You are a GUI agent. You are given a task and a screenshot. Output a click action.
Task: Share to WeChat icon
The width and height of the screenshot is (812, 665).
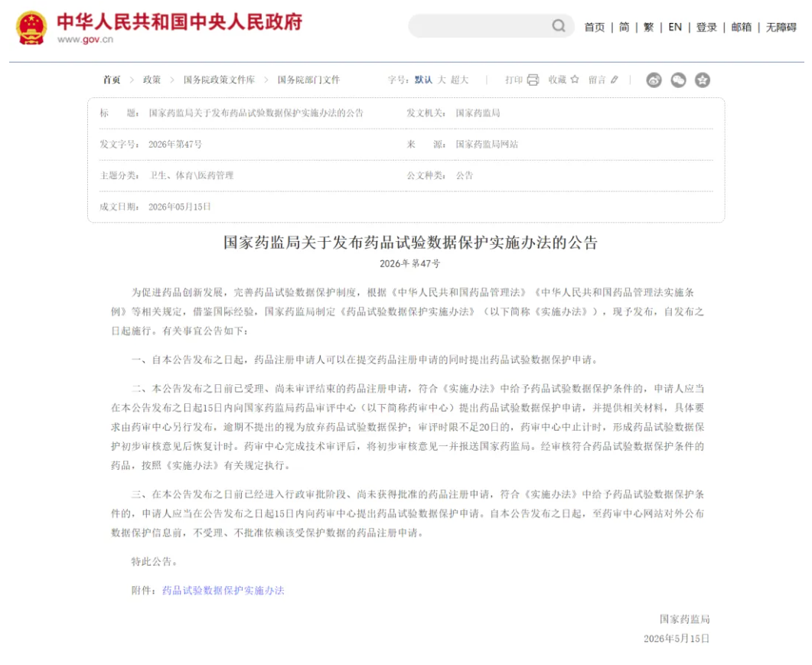(678, 80)
